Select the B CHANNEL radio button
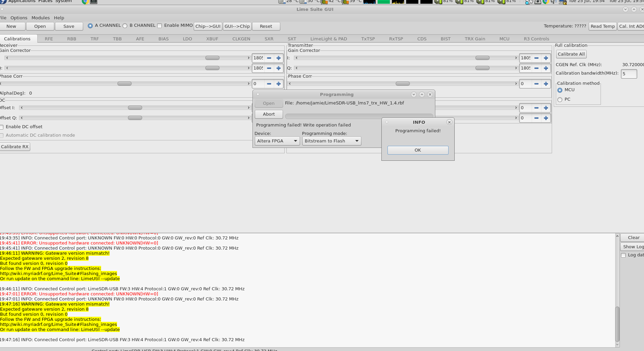644x351 pixels. [125, 26]
